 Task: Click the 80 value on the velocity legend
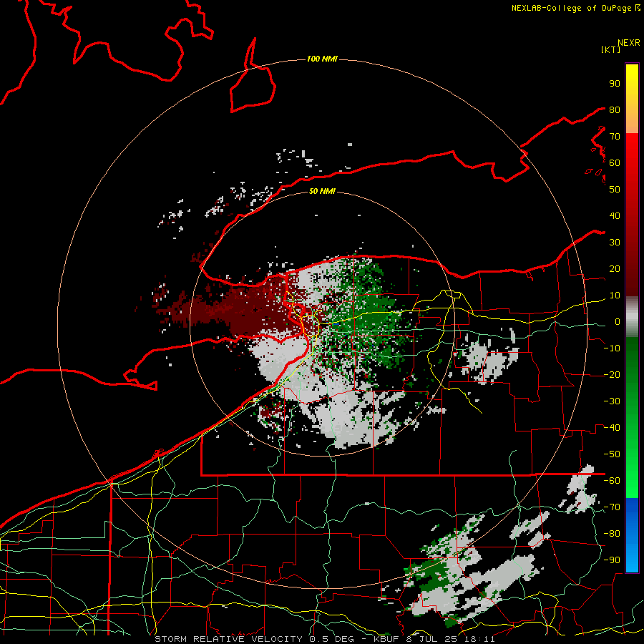click(615, 109)
